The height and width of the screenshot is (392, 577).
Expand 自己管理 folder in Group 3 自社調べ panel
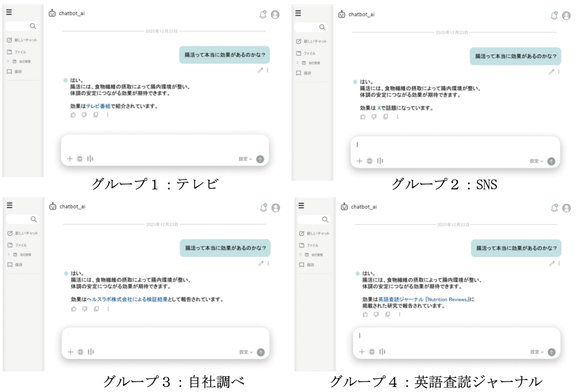(x=8, y=254)
